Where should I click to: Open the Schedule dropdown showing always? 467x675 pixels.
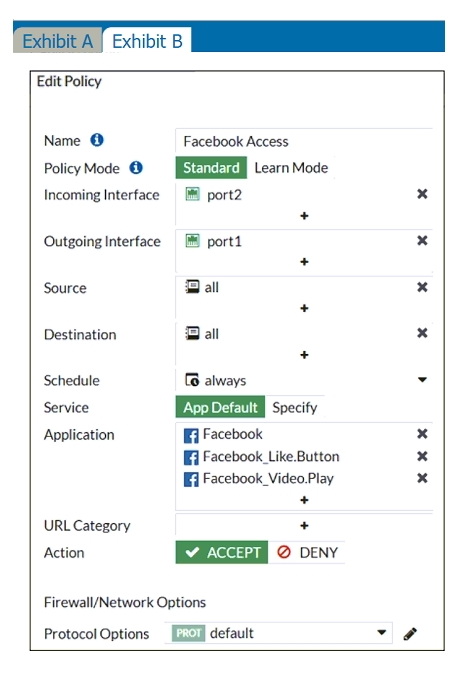[304, 380]
